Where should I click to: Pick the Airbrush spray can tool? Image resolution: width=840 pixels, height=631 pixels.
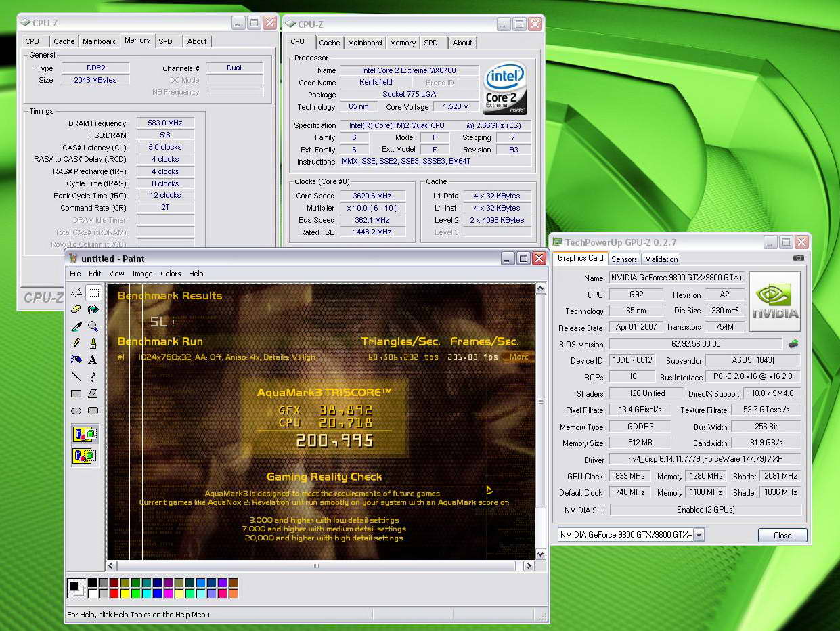76,360
